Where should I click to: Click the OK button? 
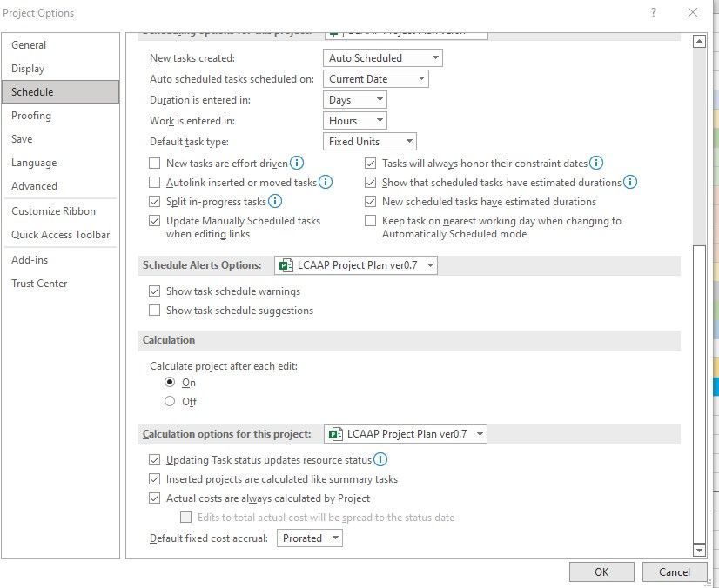coord(601,571)
